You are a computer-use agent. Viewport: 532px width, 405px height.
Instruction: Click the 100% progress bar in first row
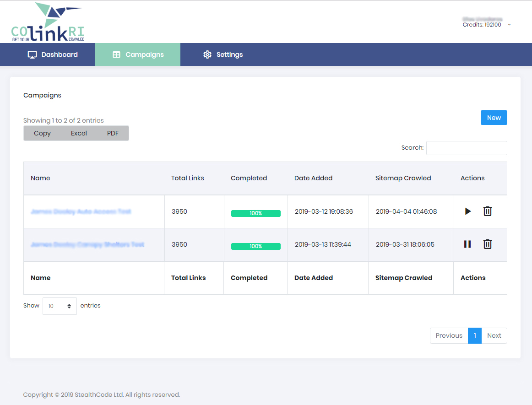tap(255, 213)
